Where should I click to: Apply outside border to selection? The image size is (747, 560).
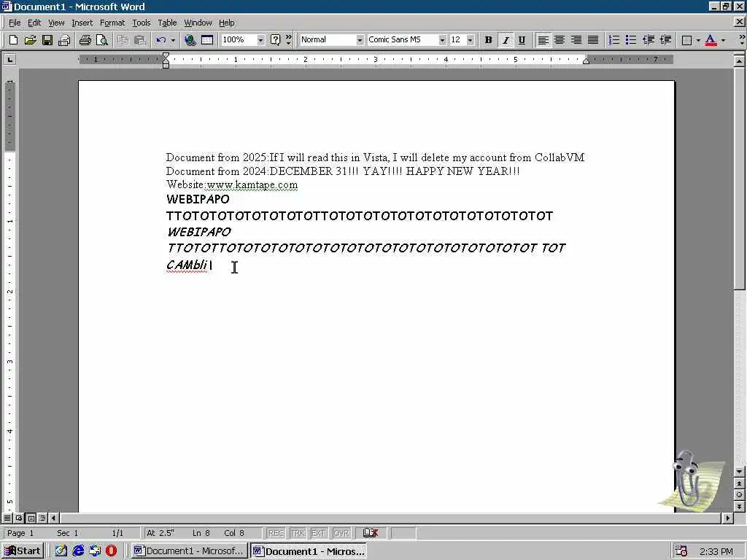point(686,40)
